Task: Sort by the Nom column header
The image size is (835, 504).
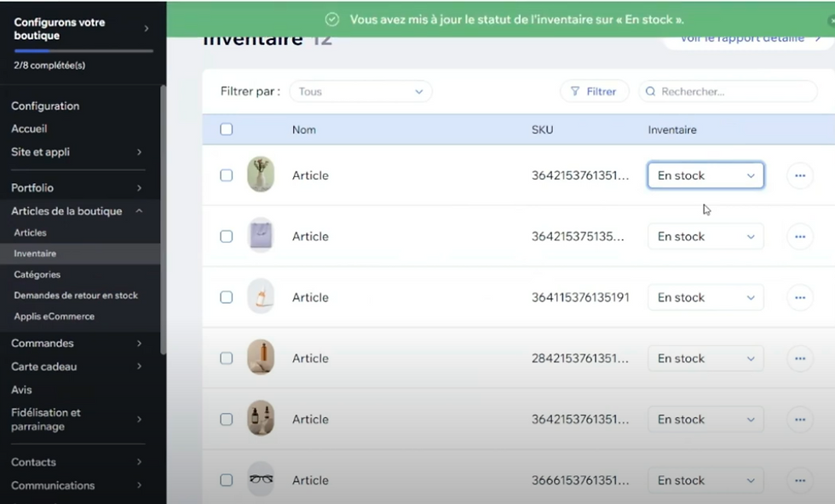Action: pos(304,130)
